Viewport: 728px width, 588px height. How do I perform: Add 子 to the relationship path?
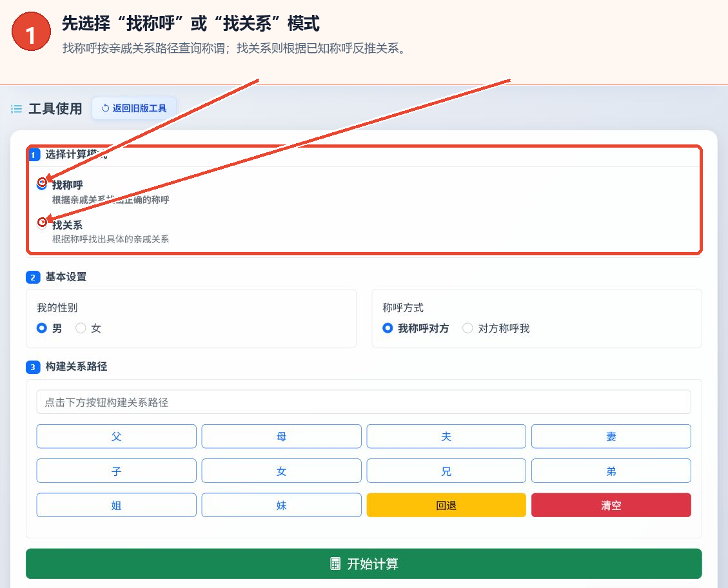(x=117, y=471)
